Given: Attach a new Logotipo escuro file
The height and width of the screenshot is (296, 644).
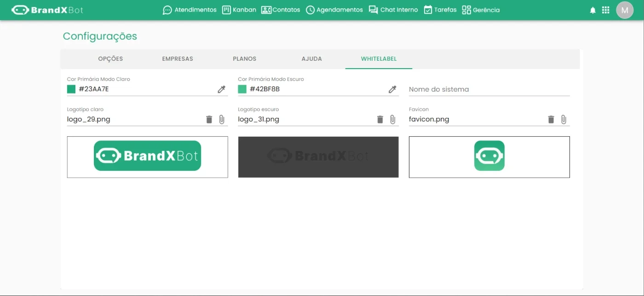Looking at the screenshot, I should [x=393, y=120].
